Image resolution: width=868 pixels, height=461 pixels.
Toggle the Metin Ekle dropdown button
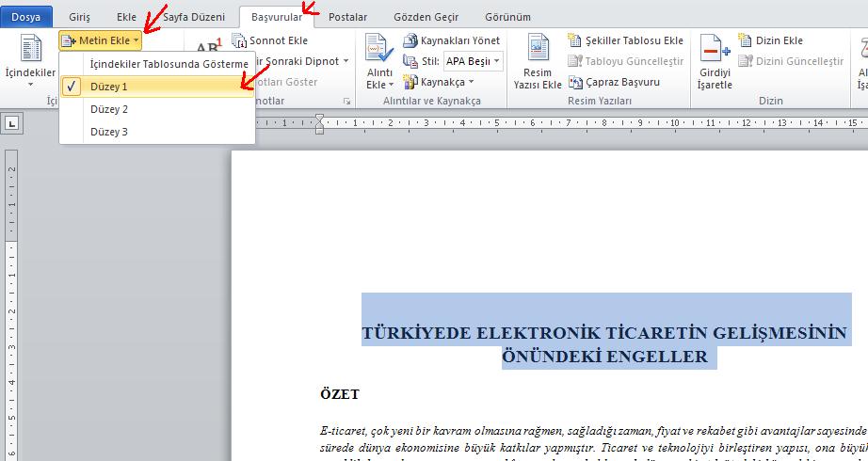pyautogui.click(x=100, y=40)
